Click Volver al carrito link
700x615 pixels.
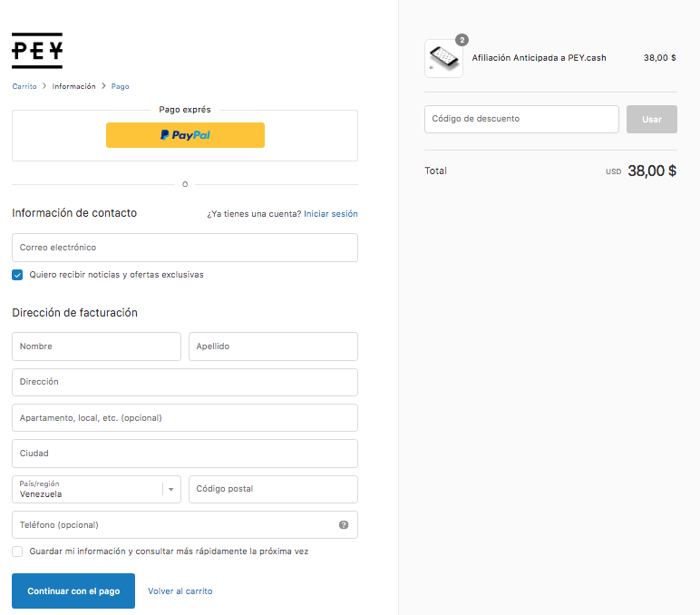(180, 591)
